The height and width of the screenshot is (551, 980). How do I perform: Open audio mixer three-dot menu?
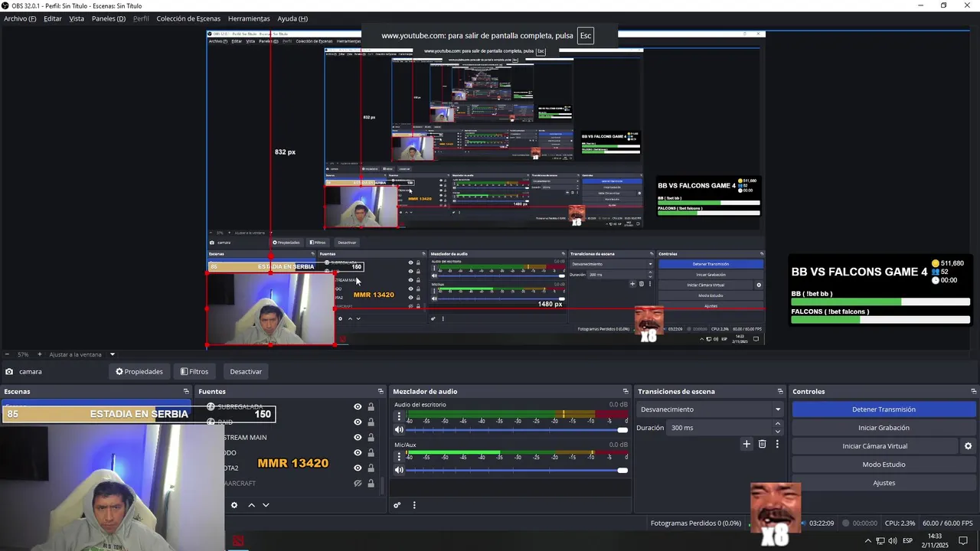pos(414,505)
